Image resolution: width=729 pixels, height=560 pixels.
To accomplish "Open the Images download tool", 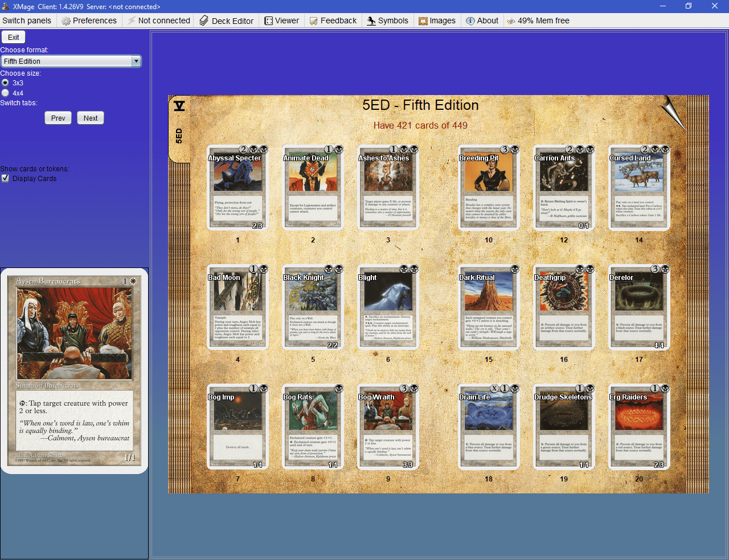I will [437, 20].
